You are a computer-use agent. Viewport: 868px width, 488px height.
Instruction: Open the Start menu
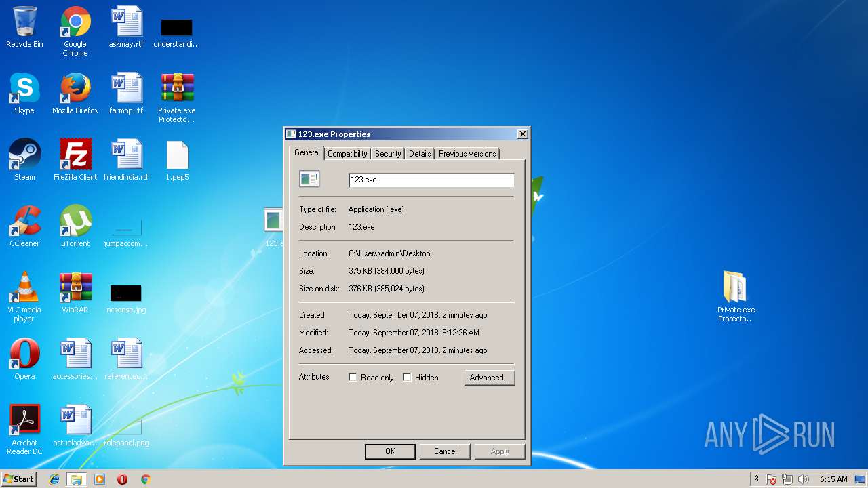(x=18, y=479)
